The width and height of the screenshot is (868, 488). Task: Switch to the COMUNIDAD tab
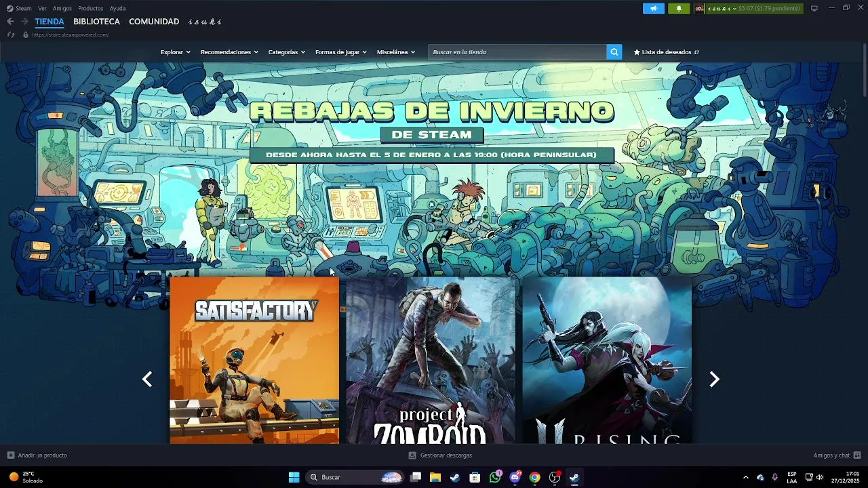pos(154,22)
